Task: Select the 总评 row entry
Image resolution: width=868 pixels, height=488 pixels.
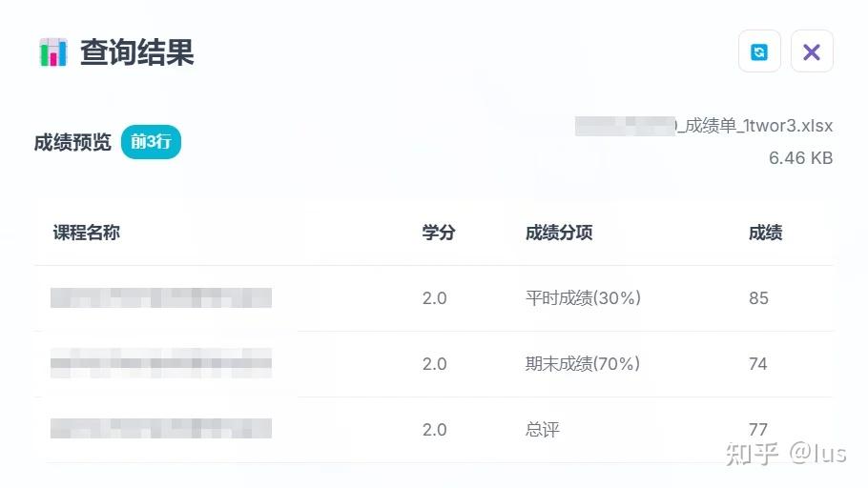Action: (542, 430)
